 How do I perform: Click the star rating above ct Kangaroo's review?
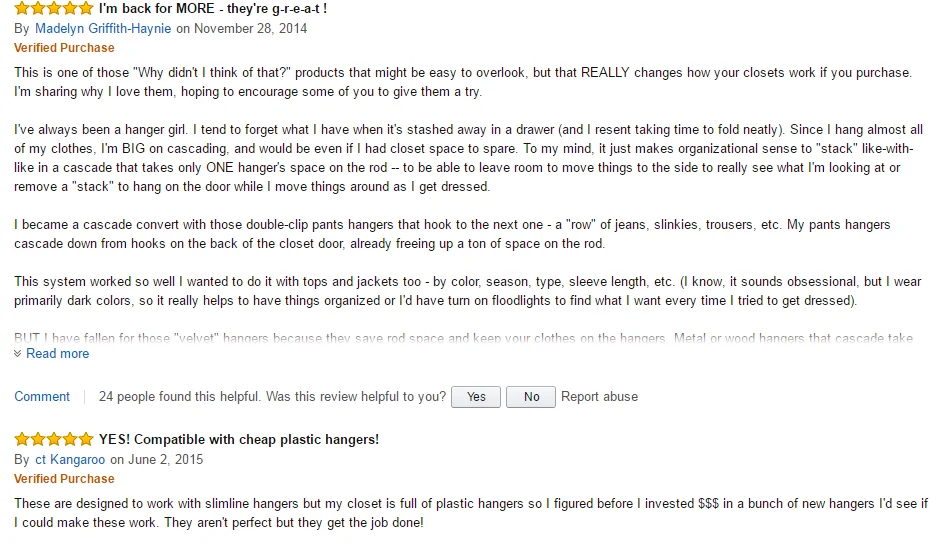pyautogui.click(x=54, y=440)
